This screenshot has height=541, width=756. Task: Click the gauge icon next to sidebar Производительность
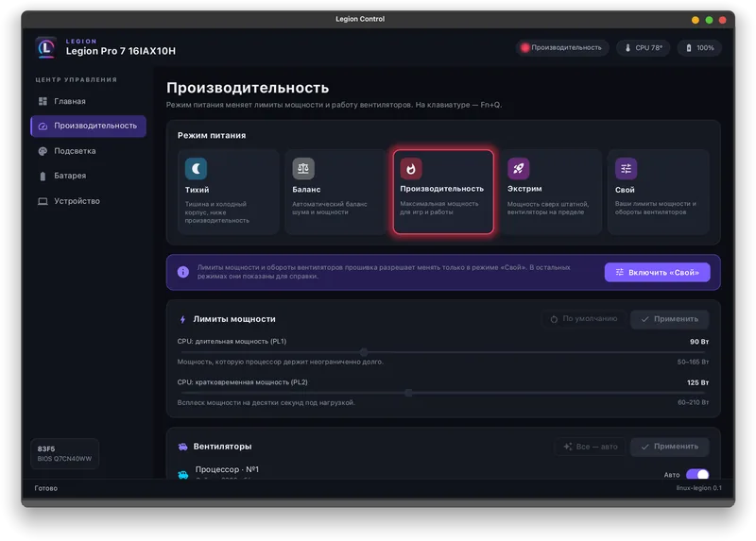coord(43,126)
